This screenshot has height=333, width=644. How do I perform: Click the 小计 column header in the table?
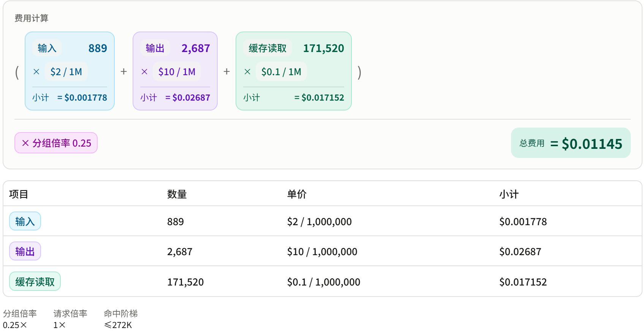click(x=509, y=194)
